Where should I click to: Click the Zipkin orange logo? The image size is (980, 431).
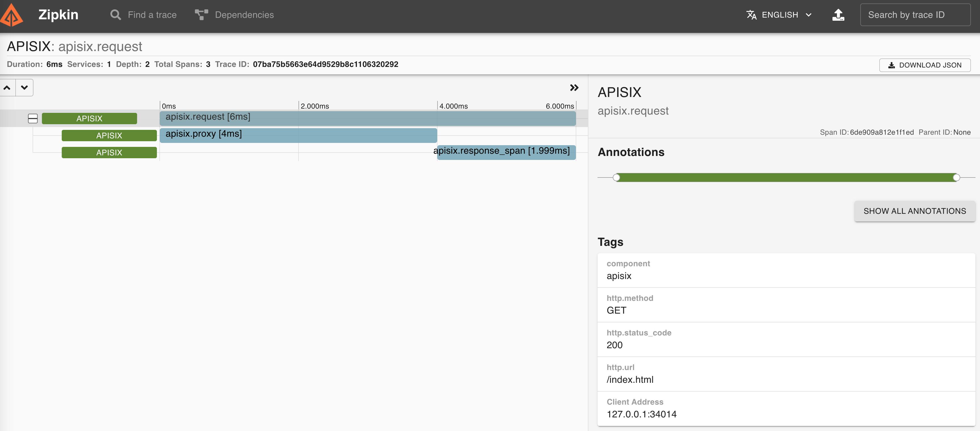pyautogui.click(x=12, y=15)
